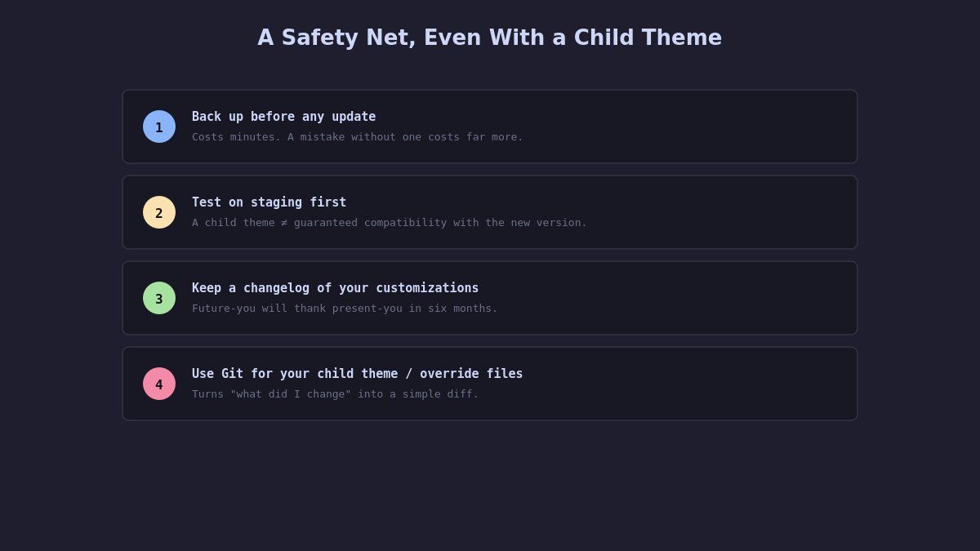This screenshot has width=980, height=551.
Task: Click the 'Back up before any update' heading
Action: [283, 117]
